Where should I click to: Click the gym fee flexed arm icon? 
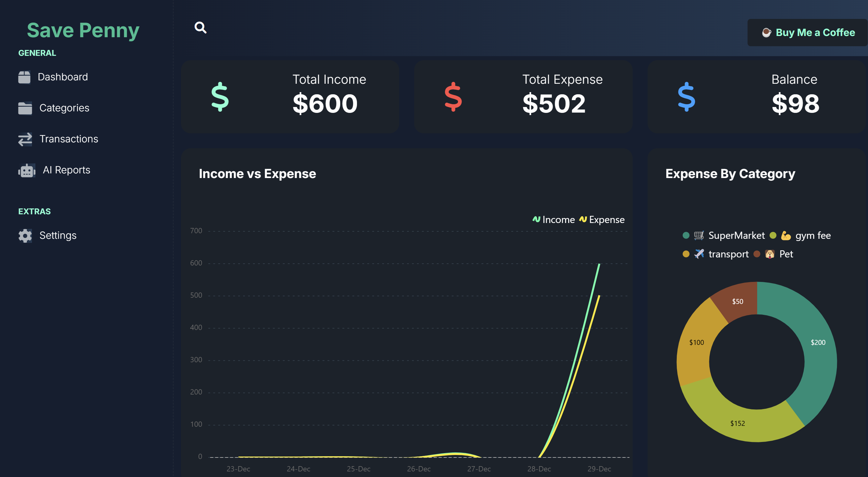pos(786,235)
